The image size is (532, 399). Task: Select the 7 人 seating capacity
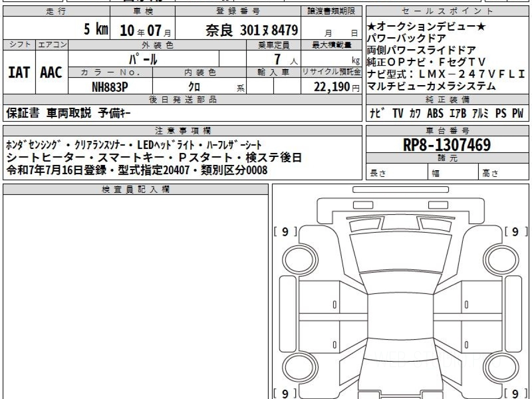286,59
